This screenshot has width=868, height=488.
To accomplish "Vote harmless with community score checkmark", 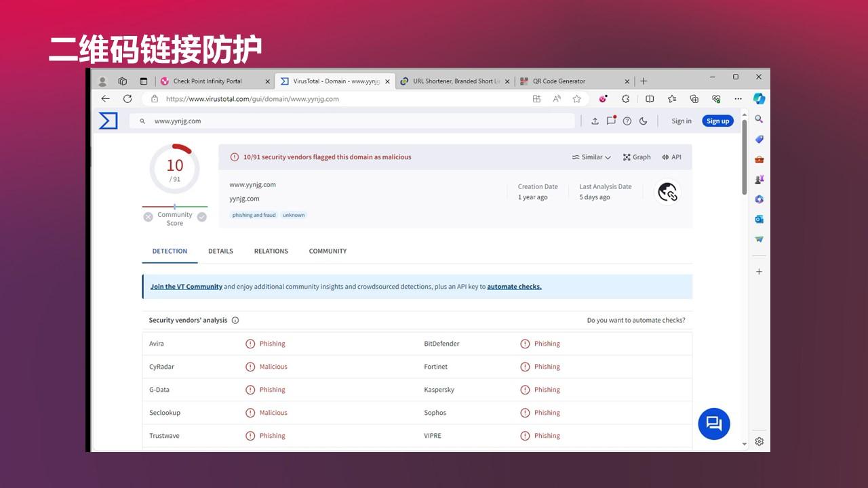I will coord(201,217).
